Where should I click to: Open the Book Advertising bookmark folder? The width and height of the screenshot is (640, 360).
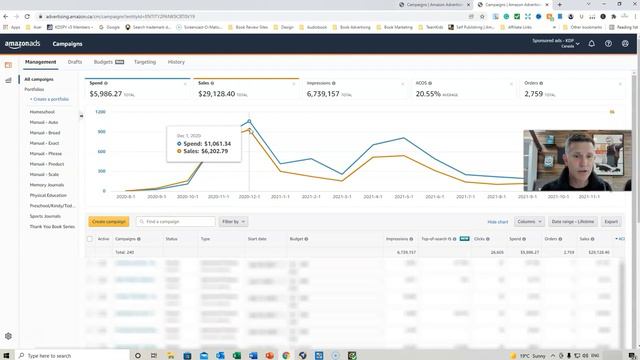(x=351, y=27)
